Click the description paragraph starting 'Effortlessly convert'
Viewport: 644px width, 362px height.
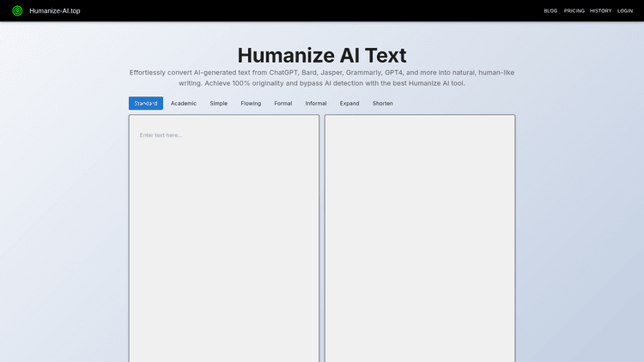[x=322, y=78]
